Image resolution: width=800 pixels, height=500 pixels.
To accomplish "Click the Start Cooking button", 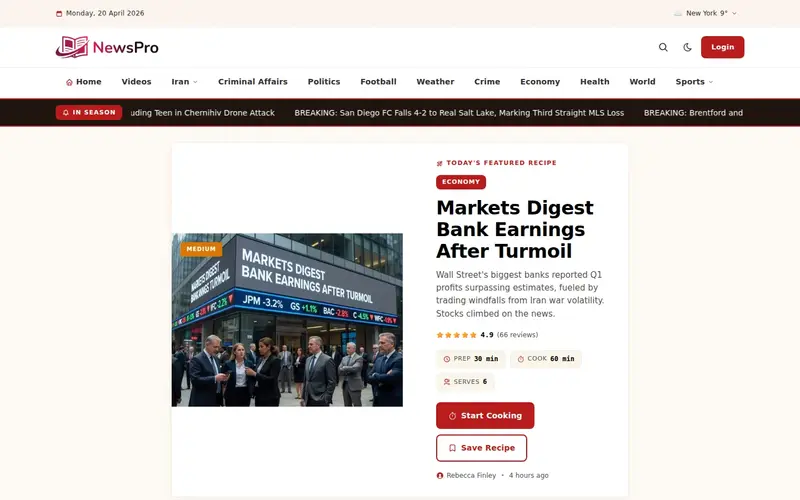I will coord(485,415).
